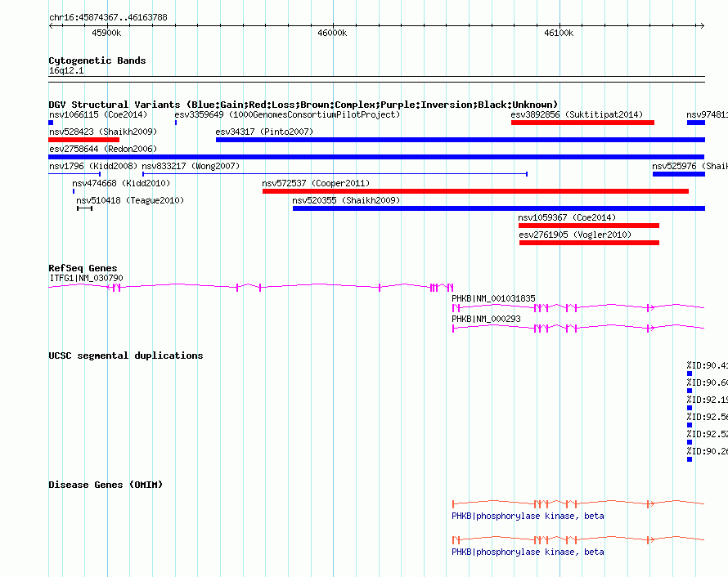Screen dimensions: 728x577
Task: Open the nsv474668 (Kidd2010) label
Action: click(121, 183)
